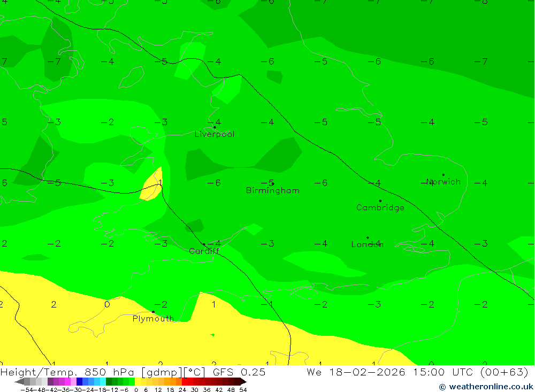Click the Norwich city dot marker
The image size is (535, 392).
click(x=443, y=175)
